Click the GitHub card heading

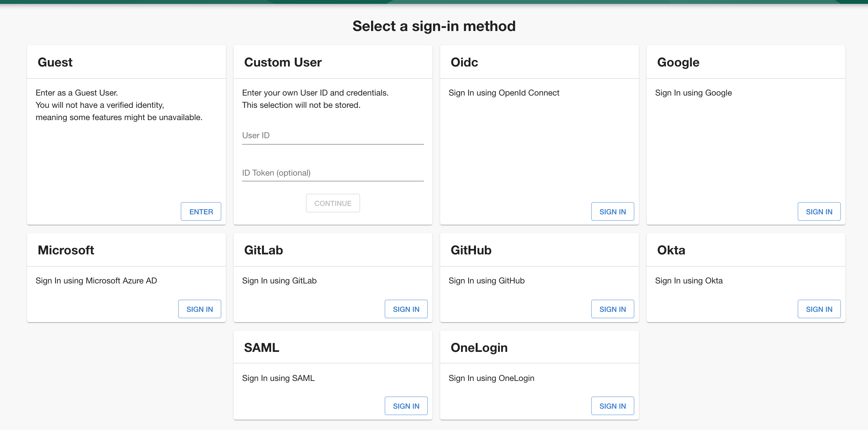471,250
